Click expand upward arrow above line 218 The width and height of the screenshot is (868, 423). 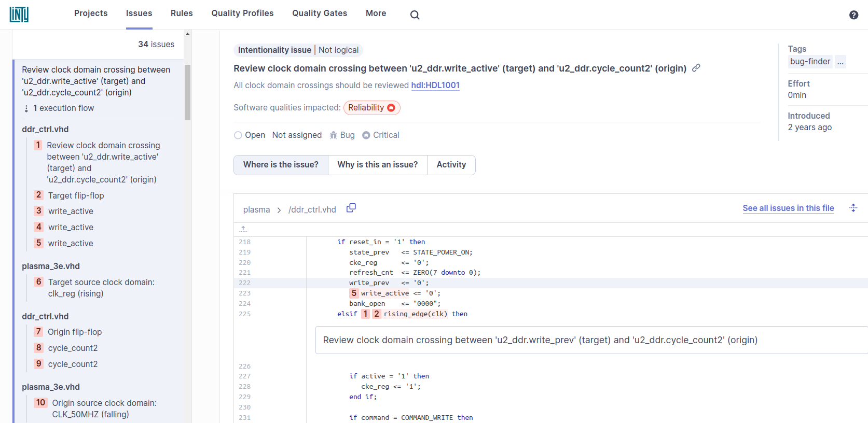(x=243, y=229)
